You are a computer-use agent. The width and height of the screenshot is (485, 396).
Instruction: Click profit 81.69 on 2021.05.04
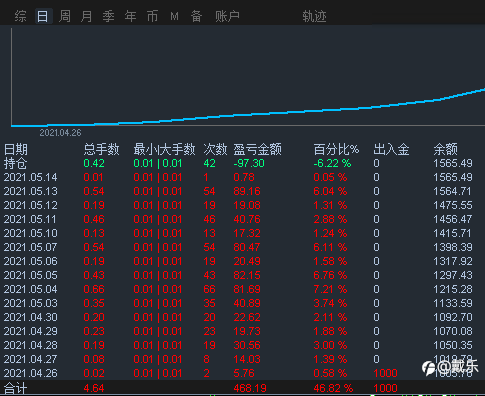[x=247, y=289]
